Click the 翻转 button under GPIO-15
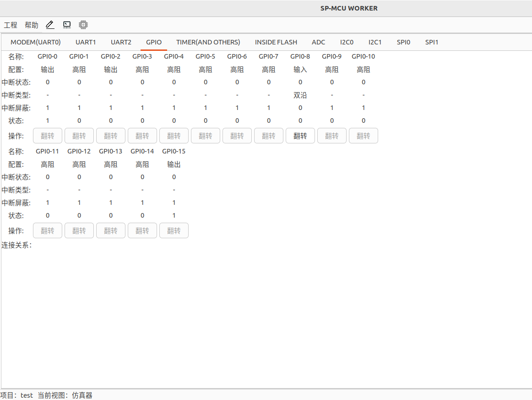Viewport: 532px width, 400px height. click(174, 231)
